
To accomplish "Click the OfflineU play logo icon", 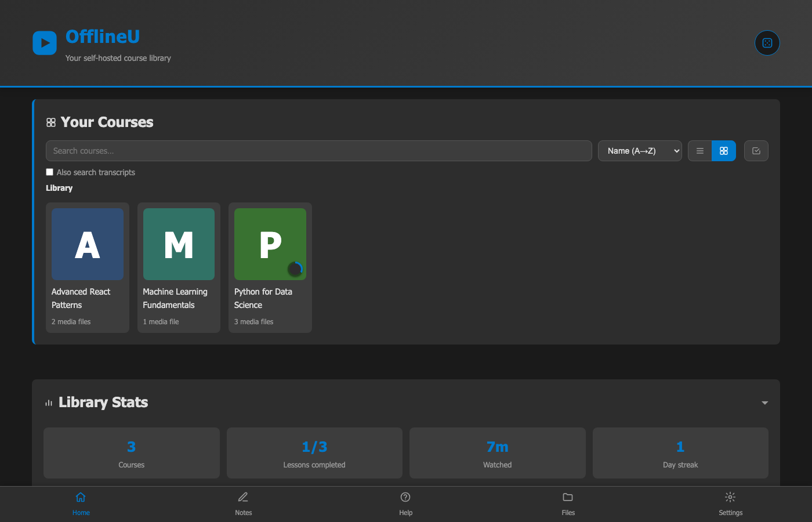I will tap(45, 43).
